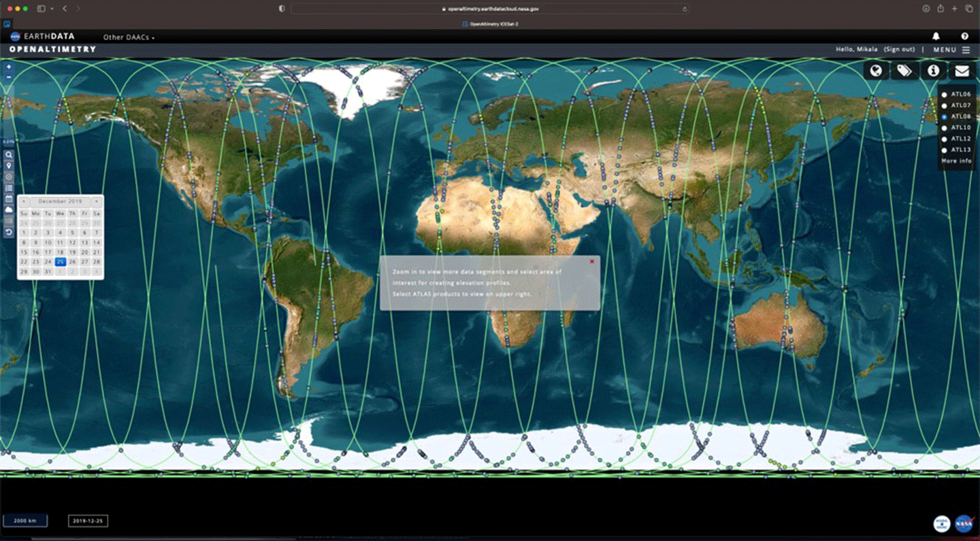Go to the next month in the calendar
Screen dimensions: 980x541
[x=97, y=201]
